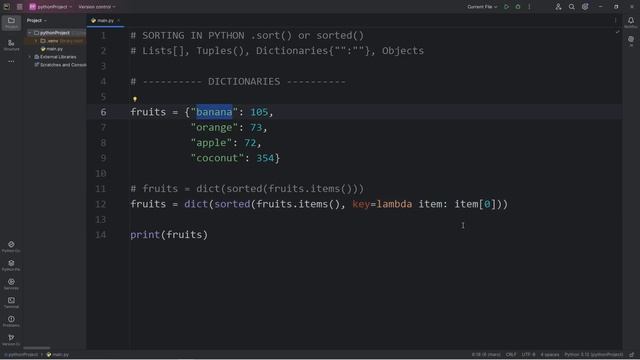
Task: Expand the .venv folder
Action: point(36,41)
